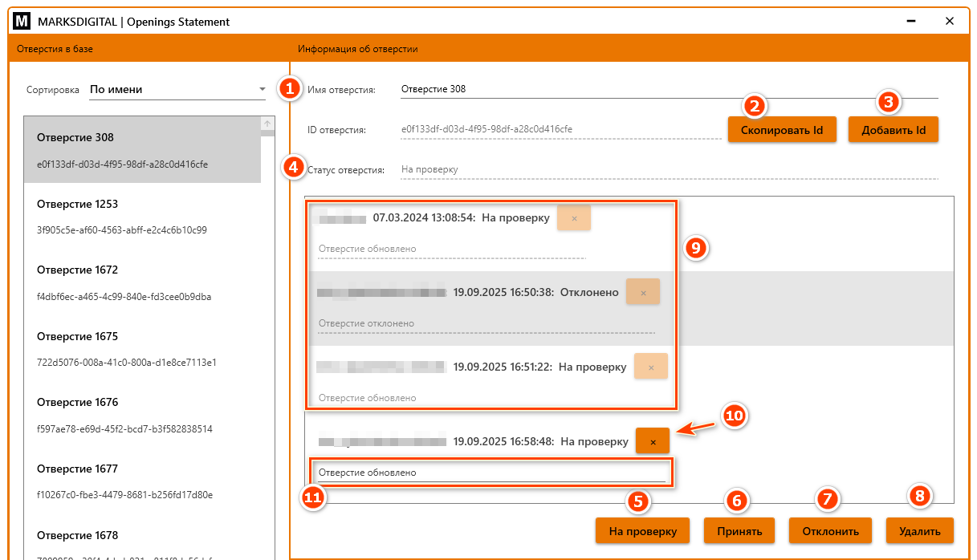Minimize the Openings Statement window
Image resolution: width=977 pixels, height=560 pixels.
pos(911,22)
